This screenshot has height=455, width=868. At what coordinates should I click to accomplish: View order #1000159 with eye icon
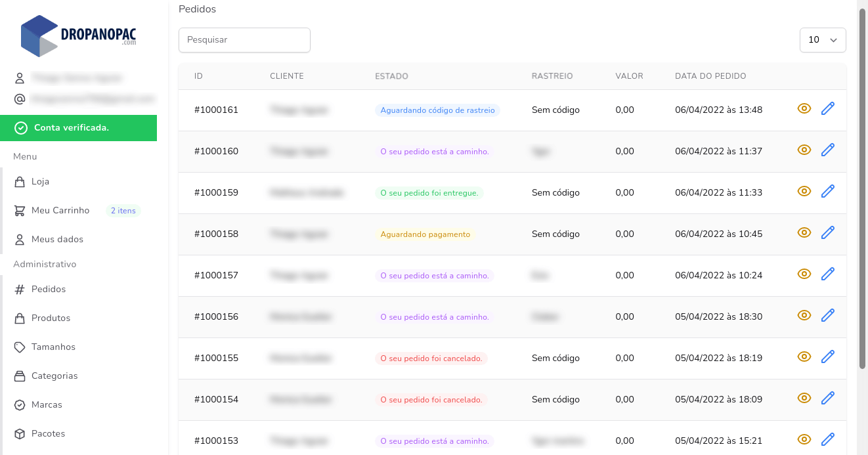pos(804,192)
